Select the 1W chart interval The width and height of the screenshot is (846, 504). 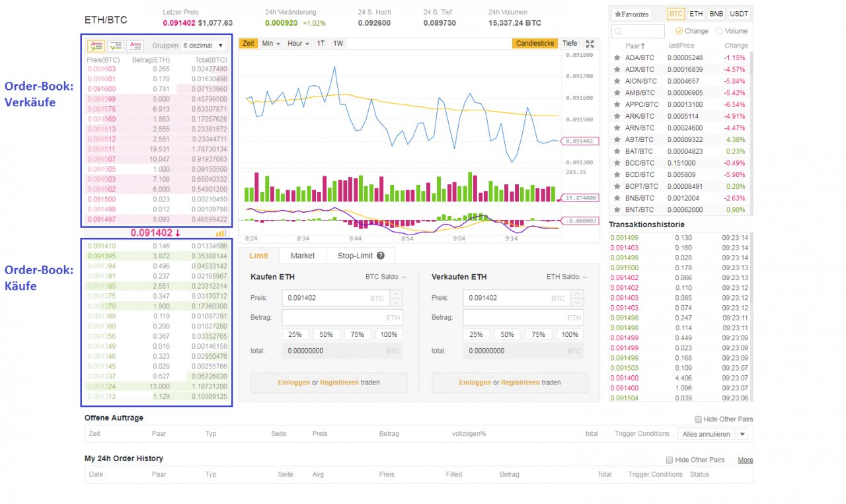[x=338, y=44]
